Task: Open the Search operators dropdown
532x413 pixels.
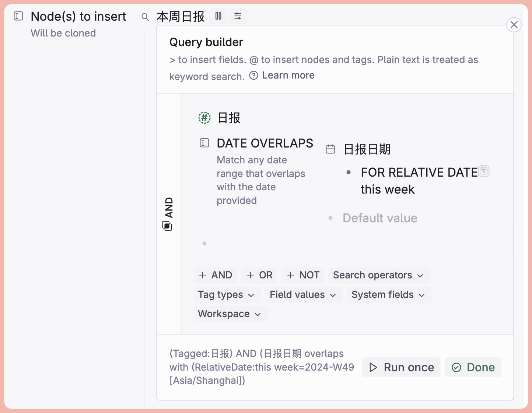Action: [x=378, y=275]
